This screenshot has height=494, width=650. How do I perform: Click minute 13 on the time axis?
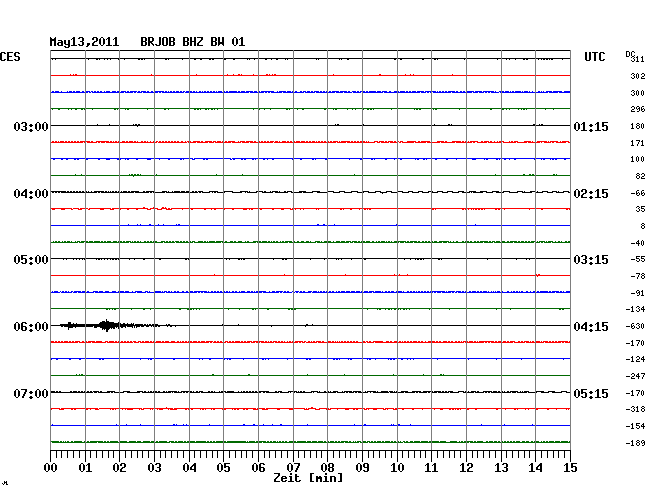click(x=501, y=468)
